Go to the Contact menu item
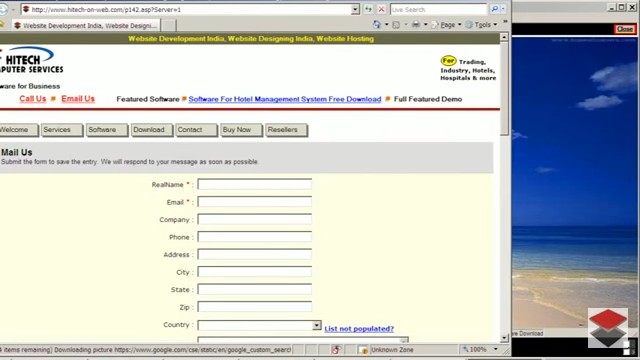Viewport: 640px width, 360px height. coord(196,130)
